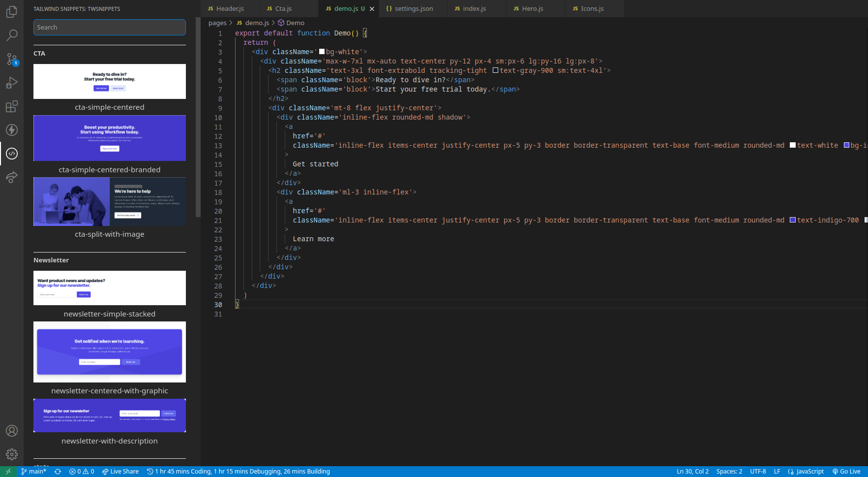Insert the newsletter-simple-stacked snippet thumbnail

110,288
